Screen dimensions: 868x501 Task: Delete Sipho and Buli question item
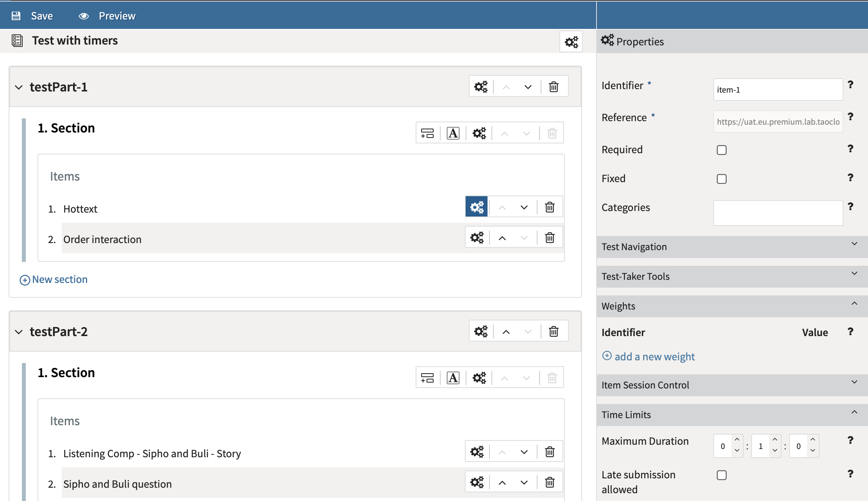click(x=550, y=483)
